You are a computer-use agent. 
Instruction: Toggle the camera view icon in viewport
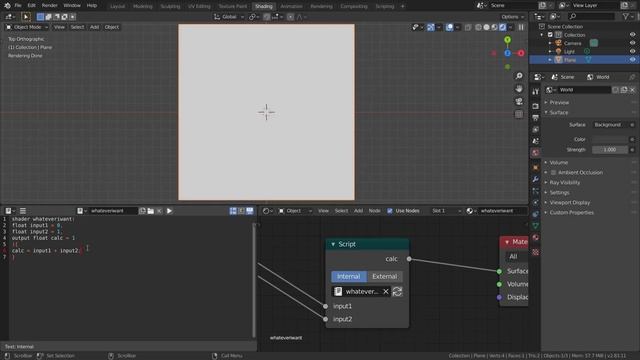pyautogui.click(x=519, y=101)
